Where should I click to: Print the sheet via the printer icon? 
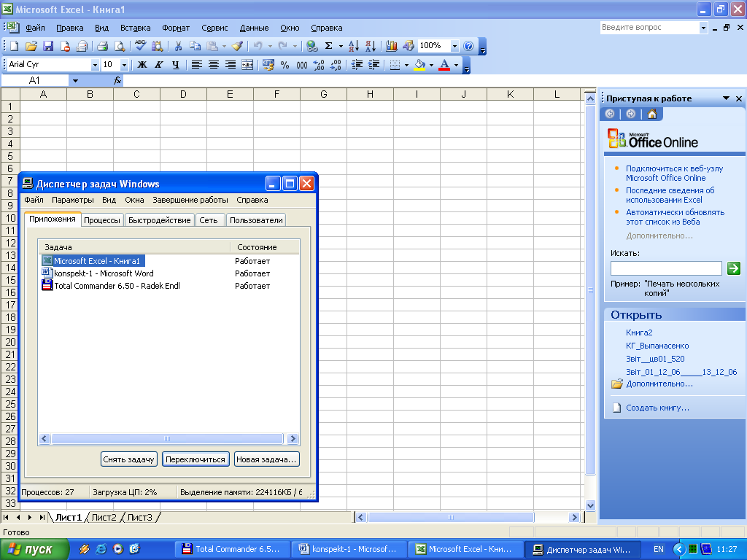tap(102, 46)
